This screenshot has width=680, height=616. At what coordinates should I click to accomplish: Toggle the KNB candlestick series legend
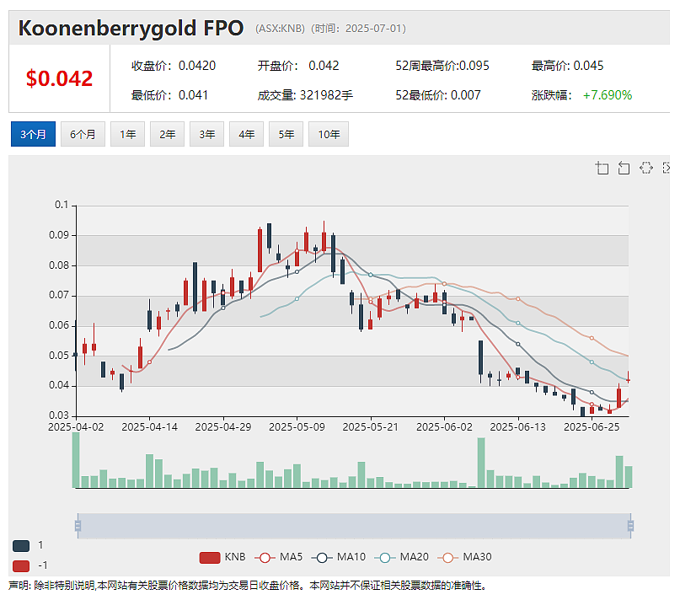point(222,558)
